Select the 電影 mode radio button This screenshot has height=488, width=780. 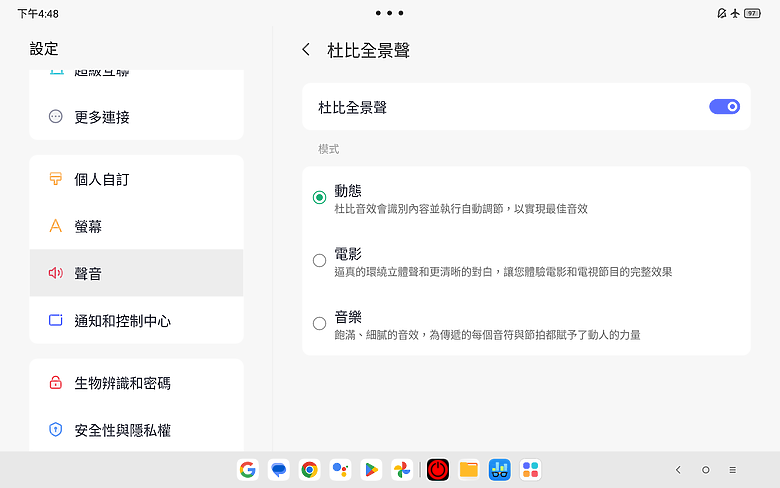click(x=319, y=260)
